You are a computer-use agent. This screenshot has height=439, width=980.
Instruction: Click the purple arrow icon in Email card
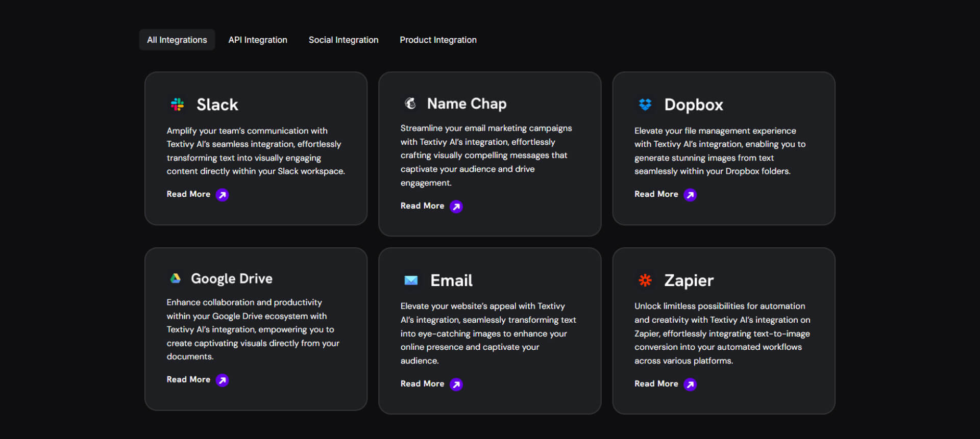456,384
